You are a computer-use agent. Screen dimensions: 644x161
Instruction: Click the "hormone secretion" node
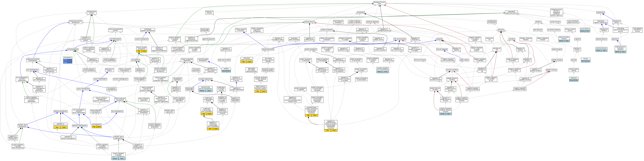click(x=452, y=70)
